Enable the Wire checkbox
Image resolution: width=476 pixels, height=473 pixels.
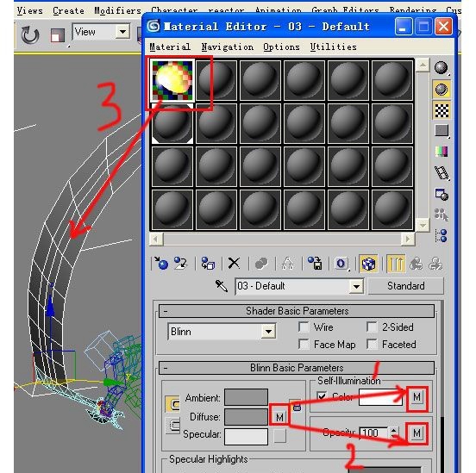pyautogui.click(x=304, y=327)
